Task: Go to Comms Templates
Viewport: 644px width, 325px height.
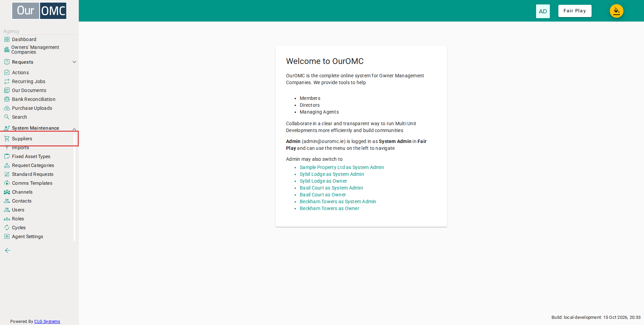Action: coord(32,183)
